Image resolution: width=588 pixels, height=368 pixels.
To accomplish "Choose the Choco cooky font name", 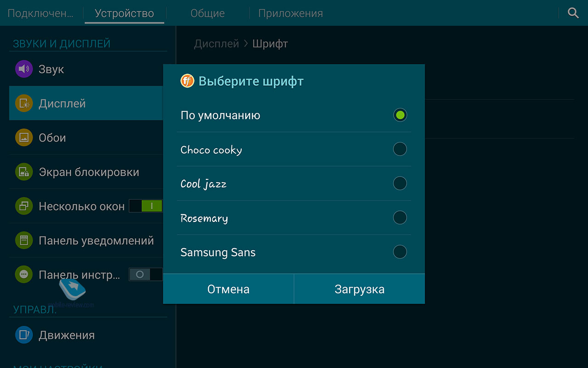I will (211, 150).
